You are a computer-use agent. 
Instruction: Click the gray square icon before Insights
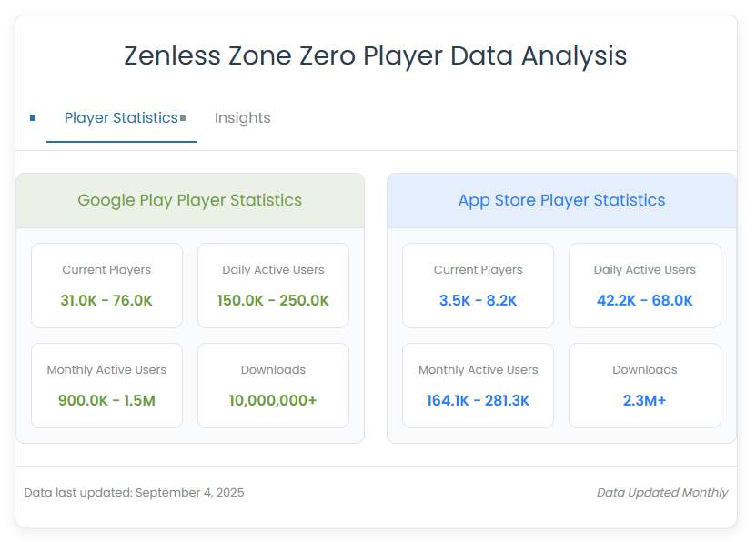click(x=183, y=118)
